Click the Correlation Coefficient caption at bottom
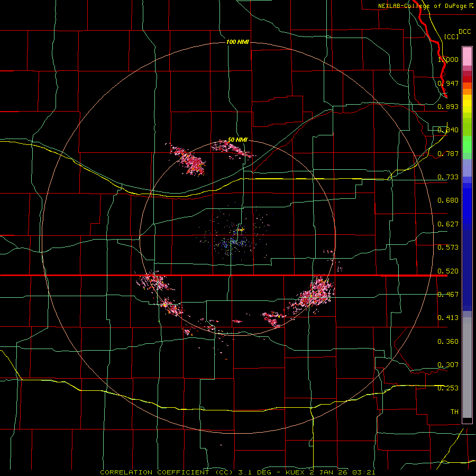 (x=237, y=472)
